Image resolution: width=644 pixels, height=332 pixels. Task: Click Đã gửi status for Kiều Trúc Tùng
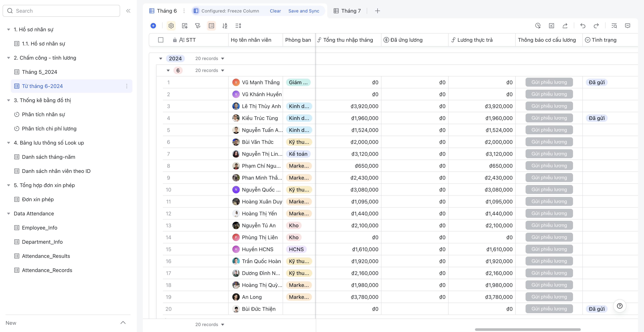coord(596,118)
